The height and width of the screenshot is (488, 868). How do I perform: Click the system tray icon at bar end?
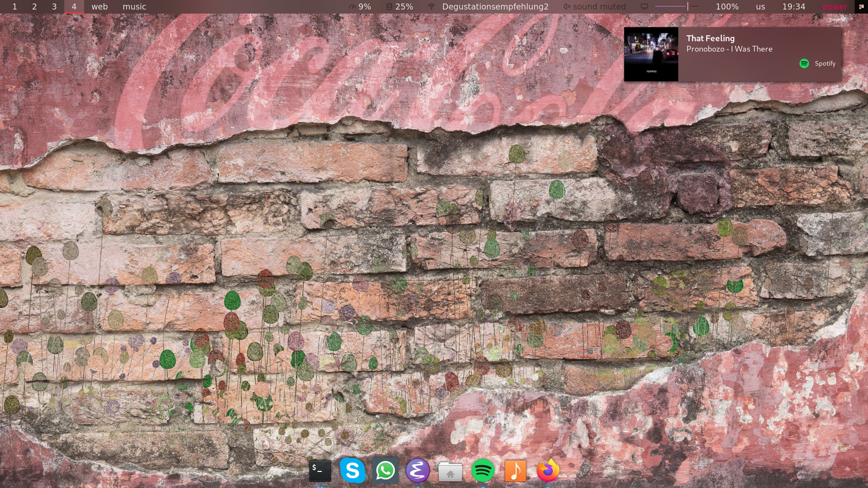(861, 7)
